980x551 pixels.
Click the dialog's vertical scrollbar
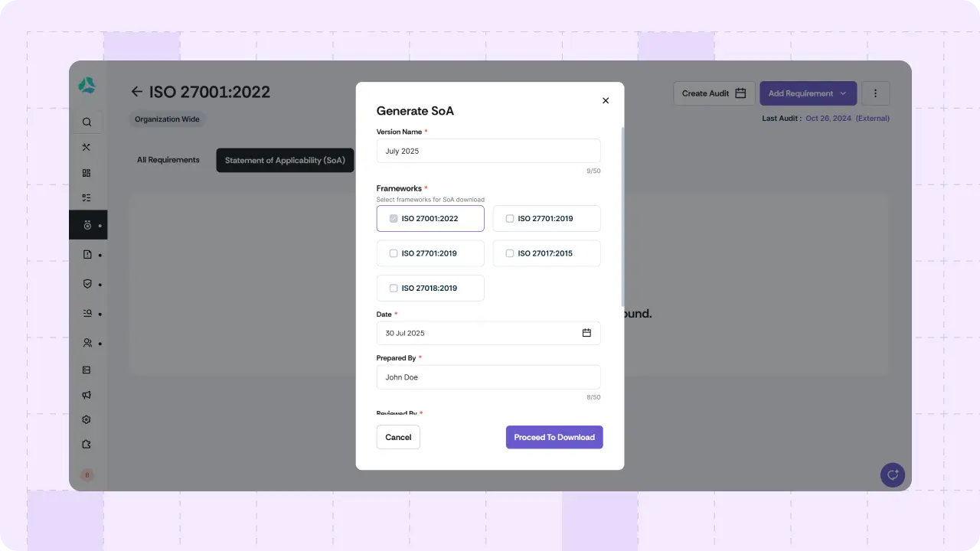[622, 218]
